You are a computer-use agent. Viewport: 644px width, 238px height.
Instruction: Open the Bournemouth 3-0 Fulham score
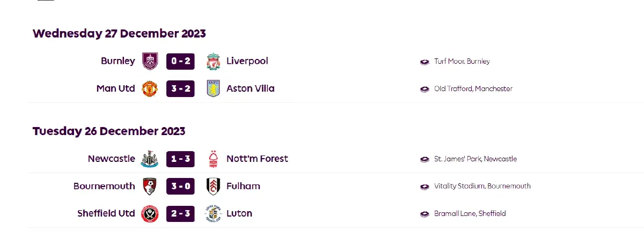click(180, 186)
